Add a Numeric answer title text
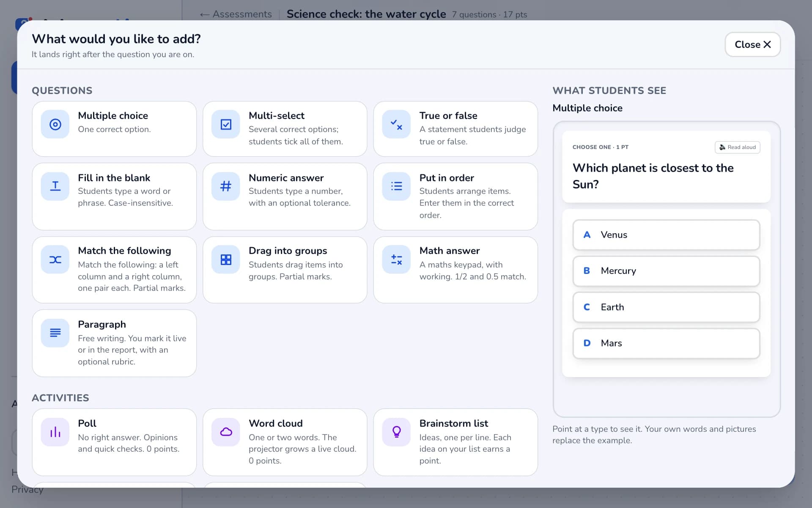812x508 pixels. pos(286,178)
